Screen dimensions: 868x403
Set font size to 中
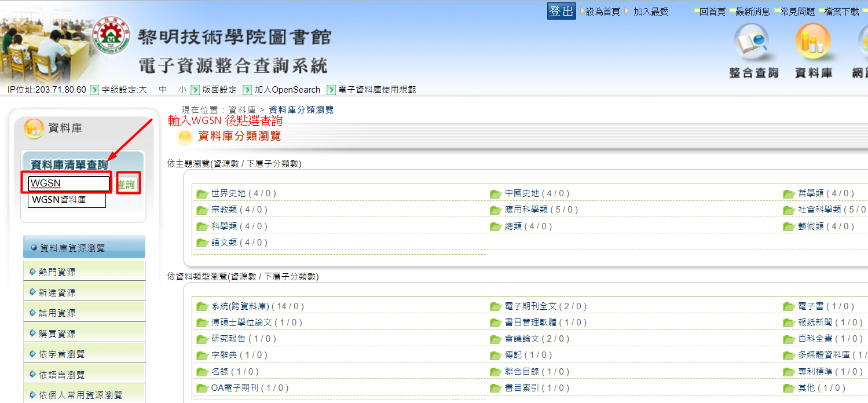click(163, 90)
